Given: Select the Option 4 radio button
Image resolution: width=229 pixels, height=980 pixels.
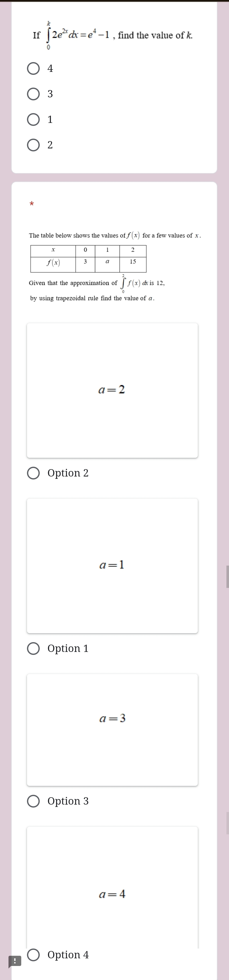Looking at the screenshot, I should 33,954.
